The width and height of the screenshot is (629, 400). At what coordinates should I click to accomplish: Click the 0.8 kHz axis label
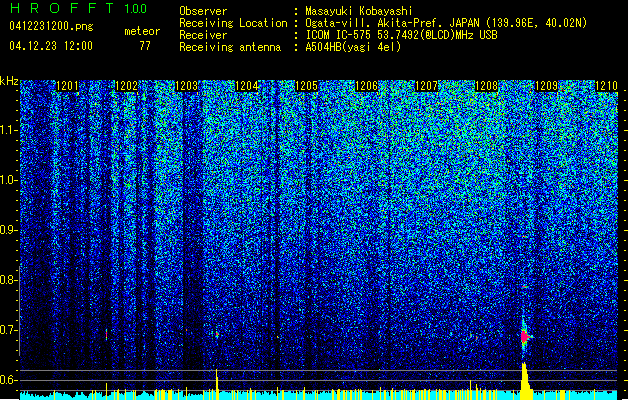click(9, 280)
